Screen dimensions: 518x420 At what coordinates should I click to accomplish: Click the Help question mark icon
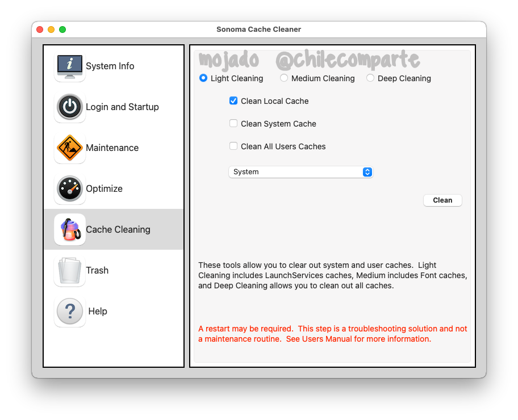pos(70,312)
